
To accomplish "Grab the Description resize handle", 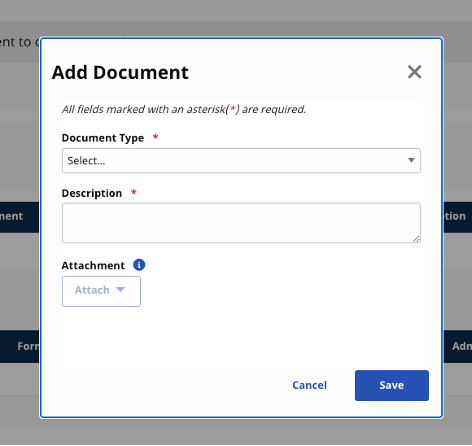I will (x=416, y=239).
